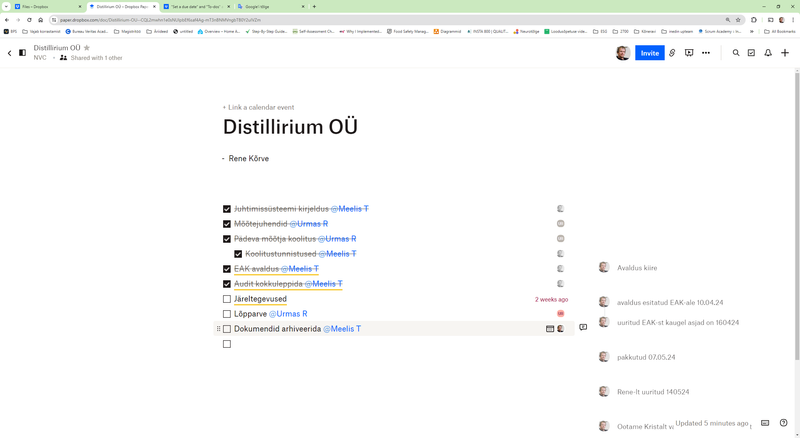Check the Järeltegevused checkbox
The height and width of the screenshot is (438, 800).
pos(227,299)
